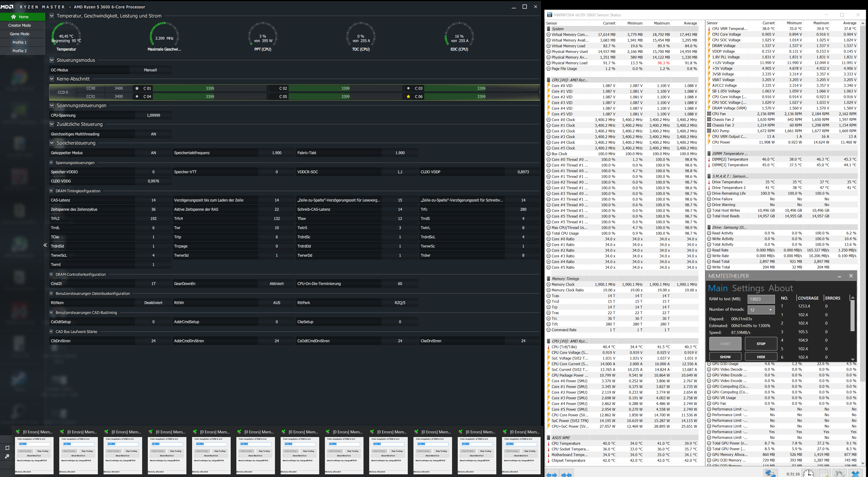868x477 pixels.
Task: Select Game Mode in sidebar
Action: pyautogui.click(x=20, y=34)
